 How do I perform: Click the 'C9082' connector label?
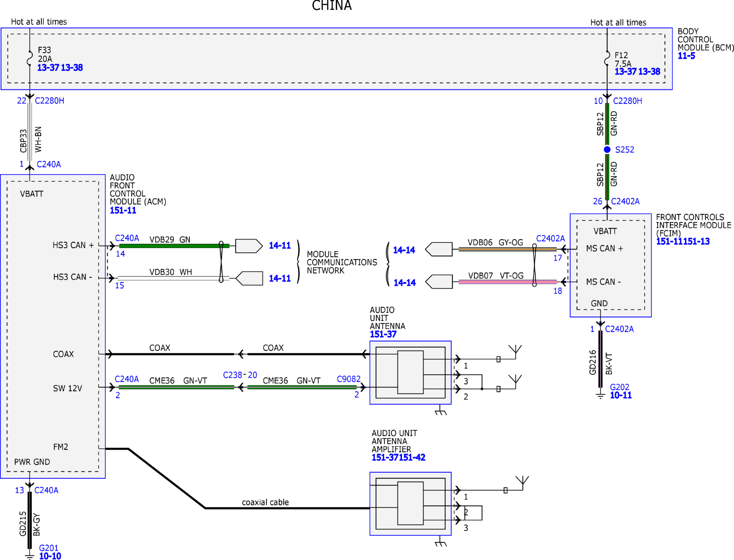tap(349, 379)
